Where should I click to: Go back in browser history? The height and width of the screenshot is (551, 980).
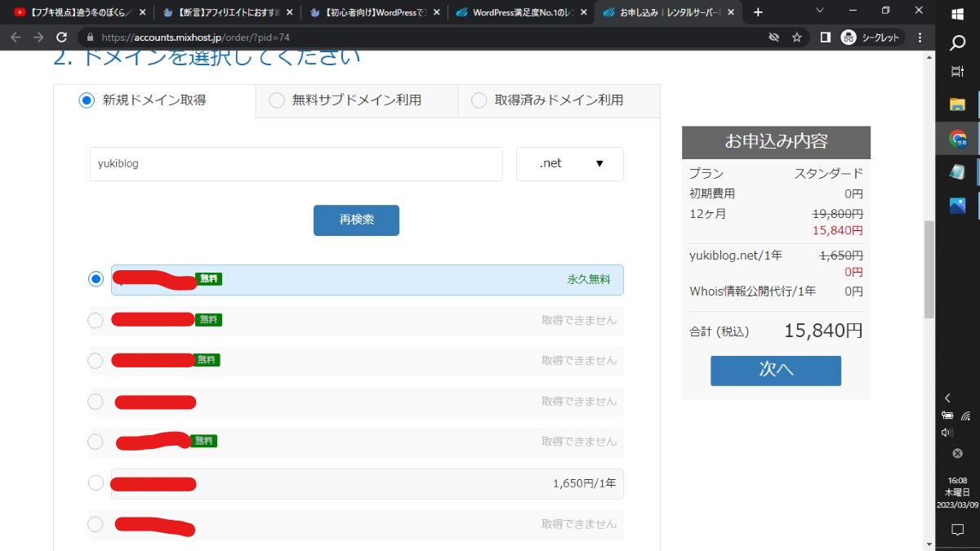coord(16,38)
